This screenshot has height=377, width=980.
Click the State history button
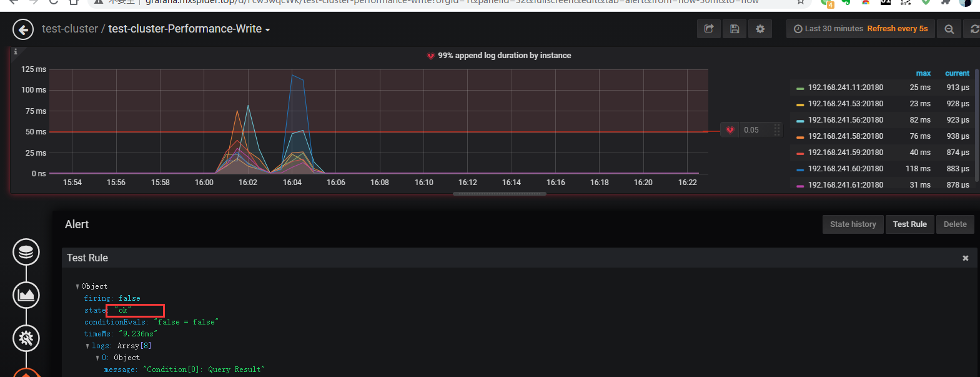tap(853, 224)
